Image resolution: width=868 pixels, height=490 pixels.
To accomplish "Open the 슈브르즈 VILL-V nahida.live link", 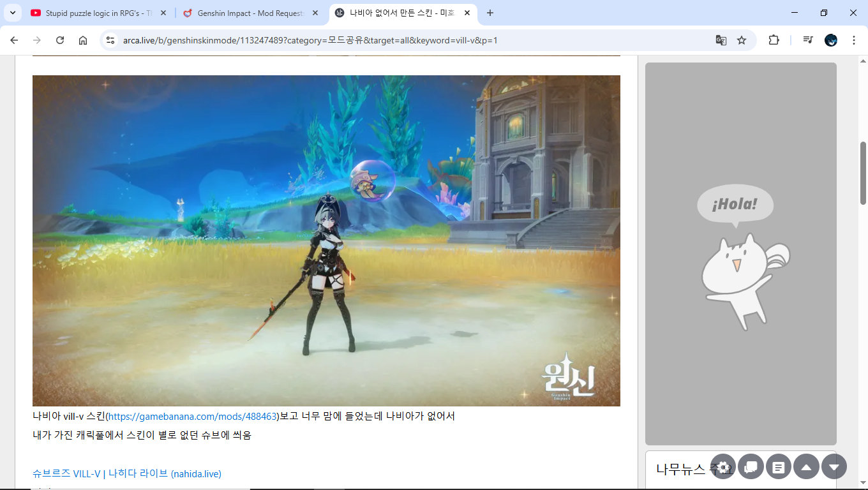I will point(127,473).
